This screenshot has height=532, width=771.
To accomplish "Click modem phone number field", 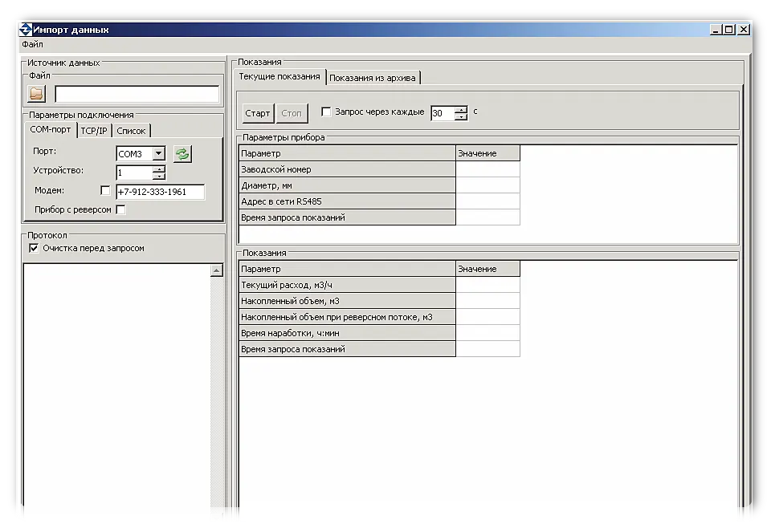I will [x=160, y=192].
